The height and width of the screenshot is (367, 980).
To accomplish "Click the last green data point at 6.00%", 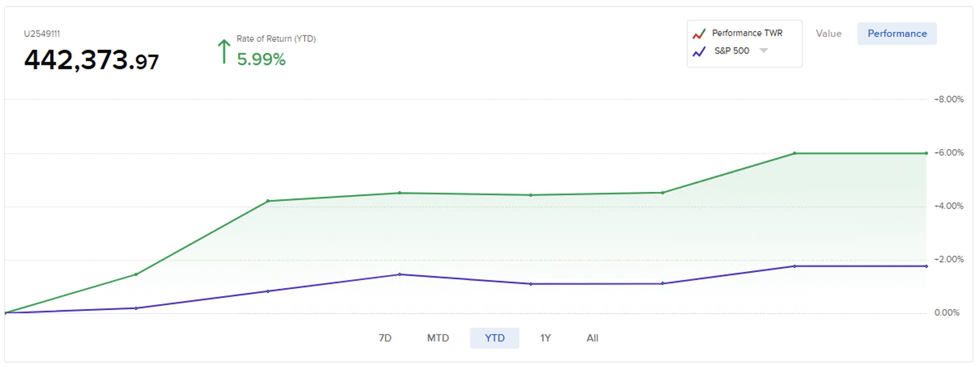I will coord(926,153).
